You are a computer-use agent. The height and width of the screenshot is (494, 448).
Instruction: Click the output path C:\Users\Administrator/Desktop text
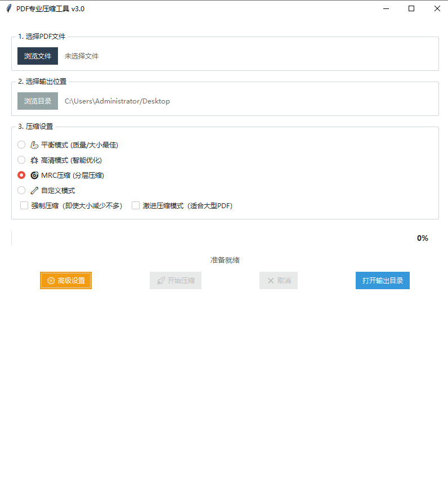click(x=117, y=101)
